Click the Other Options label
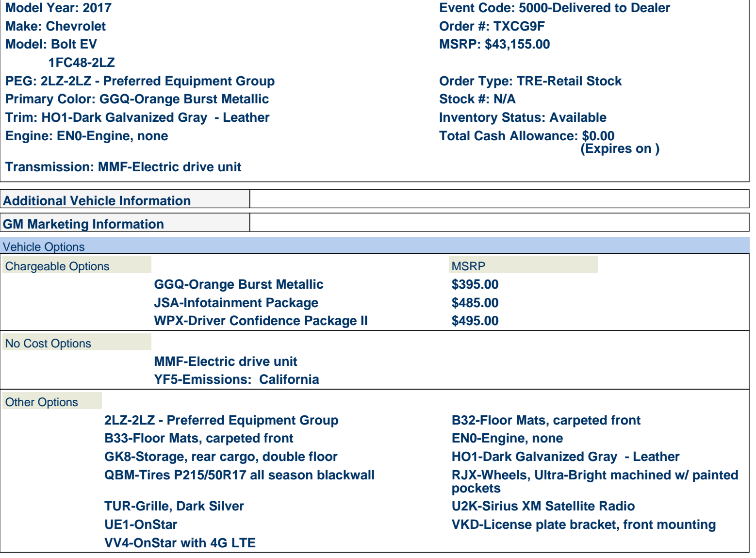 click(x=52, y=401)
